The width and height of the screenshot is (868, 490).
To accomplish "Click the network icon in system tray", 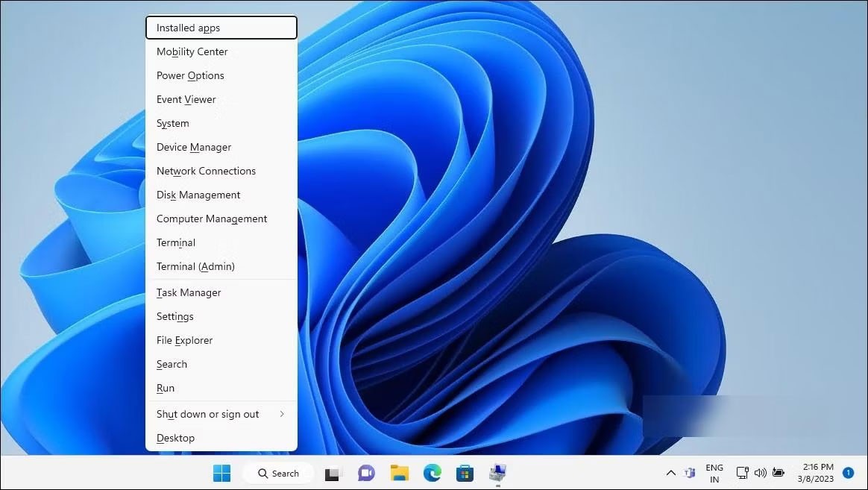I will point(742,473).
